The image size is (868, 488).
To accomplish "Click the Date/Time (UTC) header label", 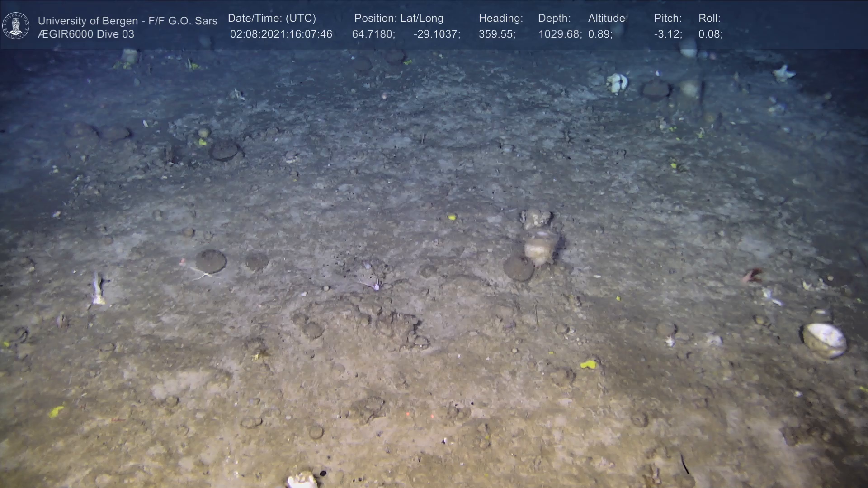I will click(x=272, y=19).
